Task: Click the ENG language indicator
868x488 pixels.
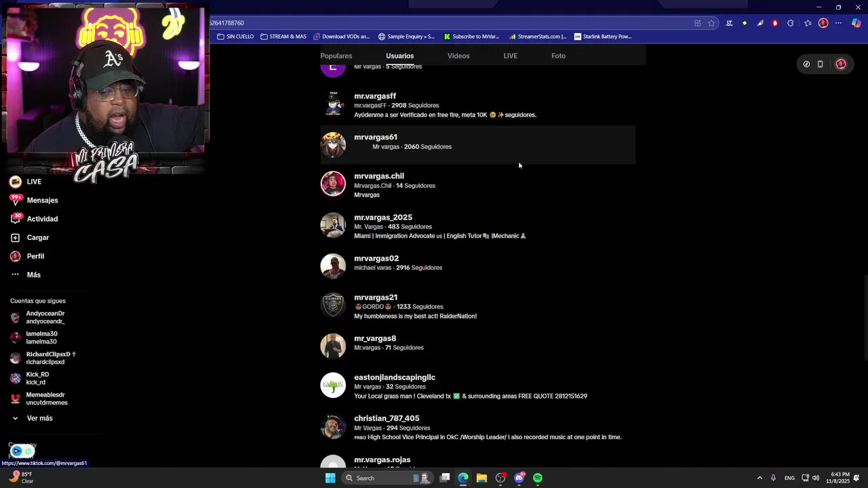Action: click(789, 478)
